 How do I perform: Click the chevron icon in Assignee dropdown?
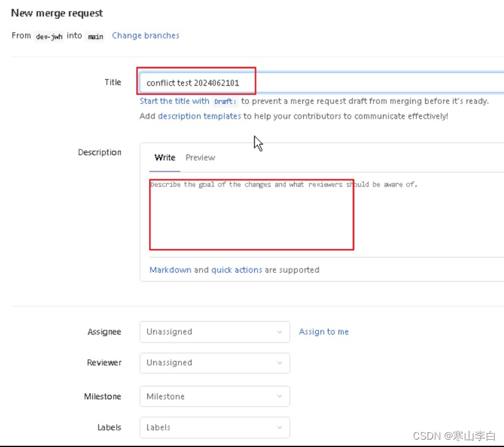[280, 332]
